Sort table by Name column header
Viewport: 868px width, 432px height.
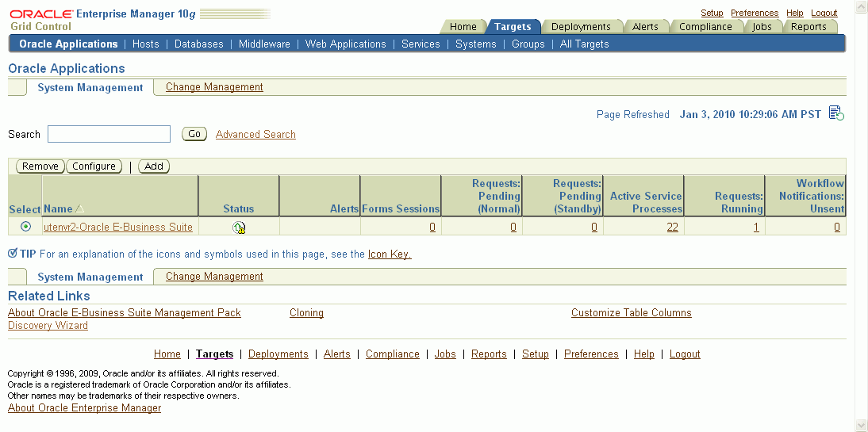pos(58,208)
